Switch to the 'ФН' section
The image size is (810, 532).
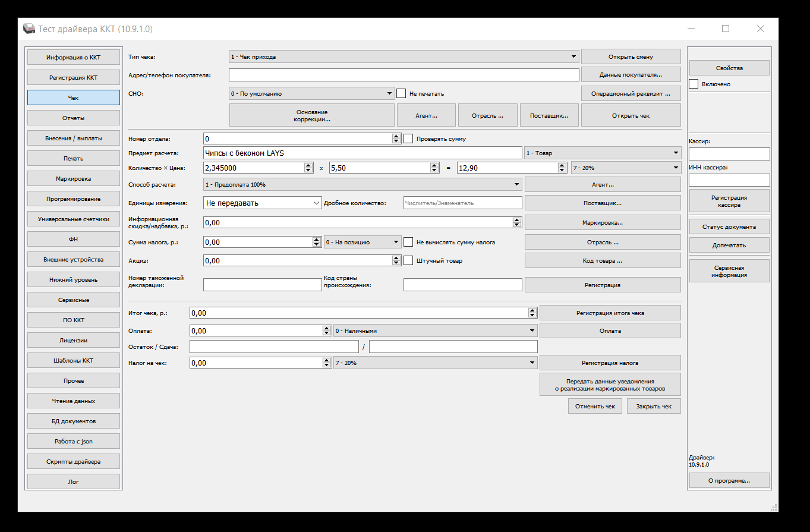click(x=74, y=239)
